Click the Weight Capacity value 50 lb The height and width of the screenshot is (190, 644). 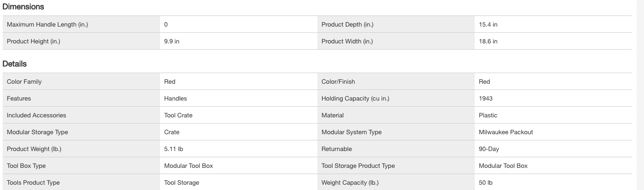click(x=485, y=183)
